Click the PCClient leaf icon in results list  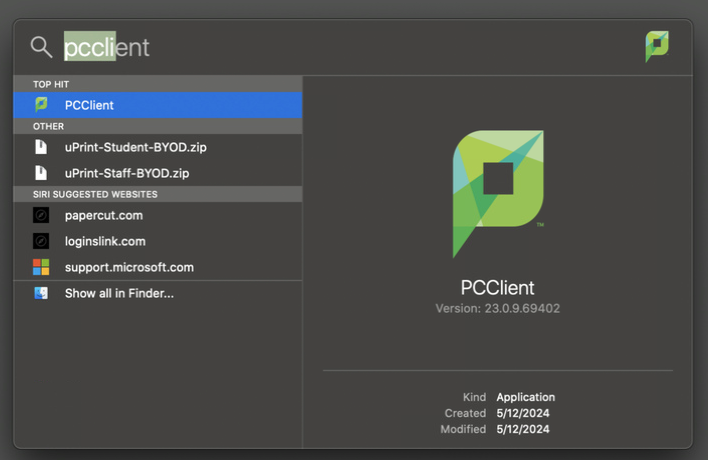point(41,105)
